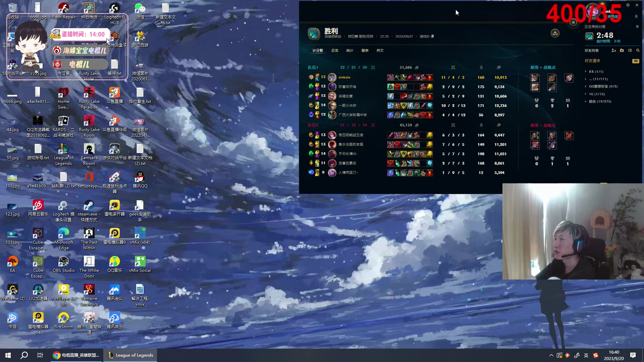Select the 斗鱼直播 desktop icon

[x=114, y=96]
